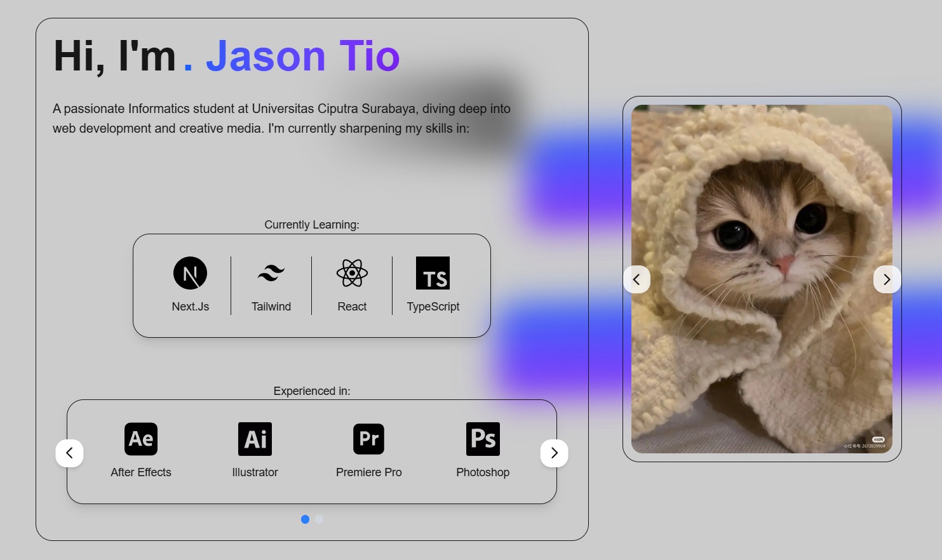Go to next slide in Experienced carousel
The width and height of the screenshot is (942, 560).
click(554, 453)
